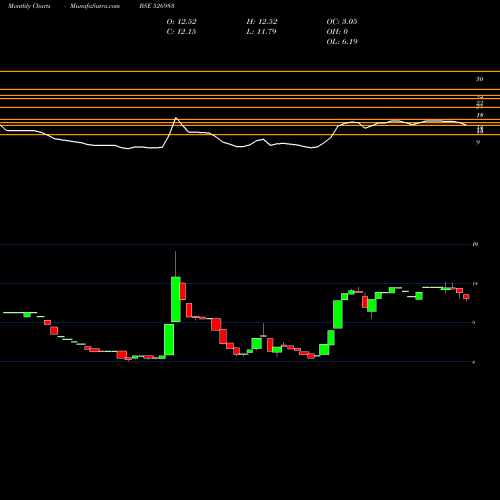Click the 'OL: 6.19' value

(342, 42)
